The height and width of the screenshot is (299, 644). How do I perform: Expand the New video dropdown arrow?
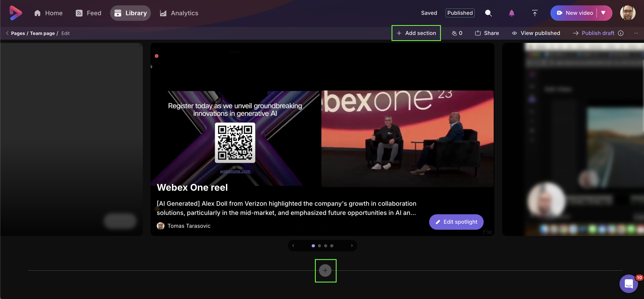coord(603,13)
